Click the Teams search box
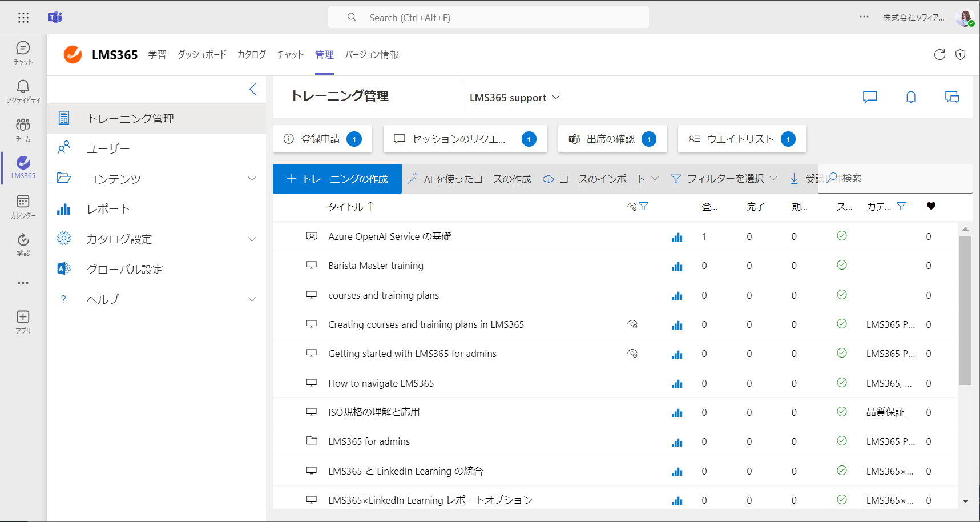 coord(489,18)
